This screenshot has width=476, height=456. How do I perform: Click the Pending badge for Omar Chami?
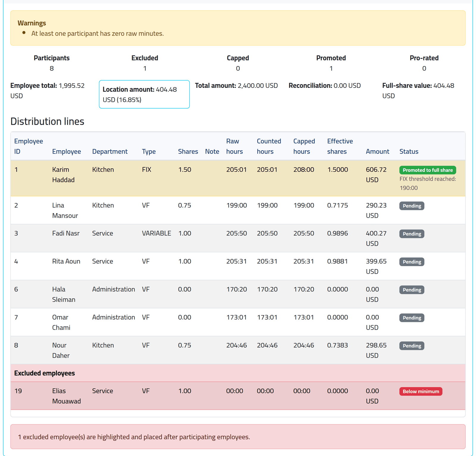412,318
